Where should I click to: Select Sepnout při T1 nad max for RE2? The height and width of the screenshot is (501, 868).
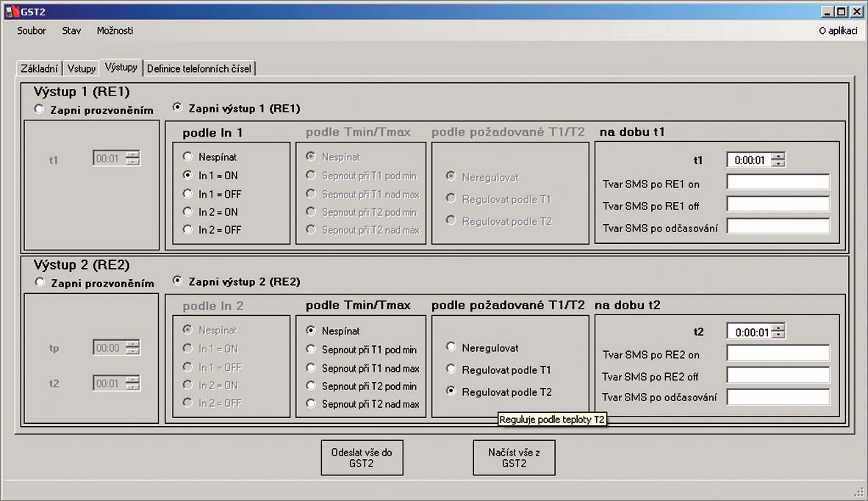pyautogui.click(x=362, y=368)
